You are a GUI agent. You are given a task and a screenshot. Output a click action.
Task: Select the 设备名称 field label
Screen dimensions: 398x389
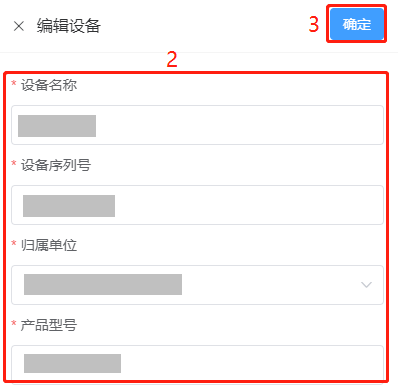[49, 85]
